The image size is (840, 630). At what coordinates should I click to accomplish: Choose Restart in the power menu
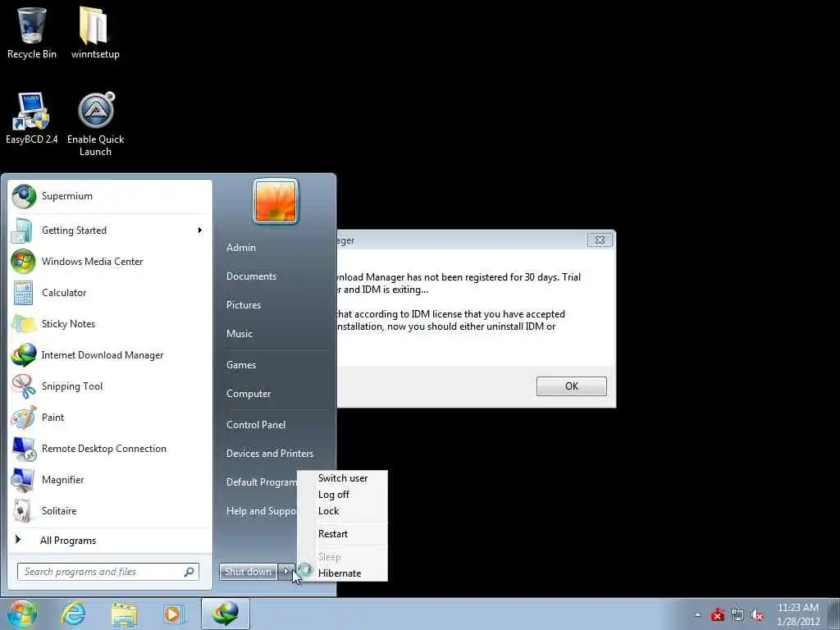click(343, 534)
